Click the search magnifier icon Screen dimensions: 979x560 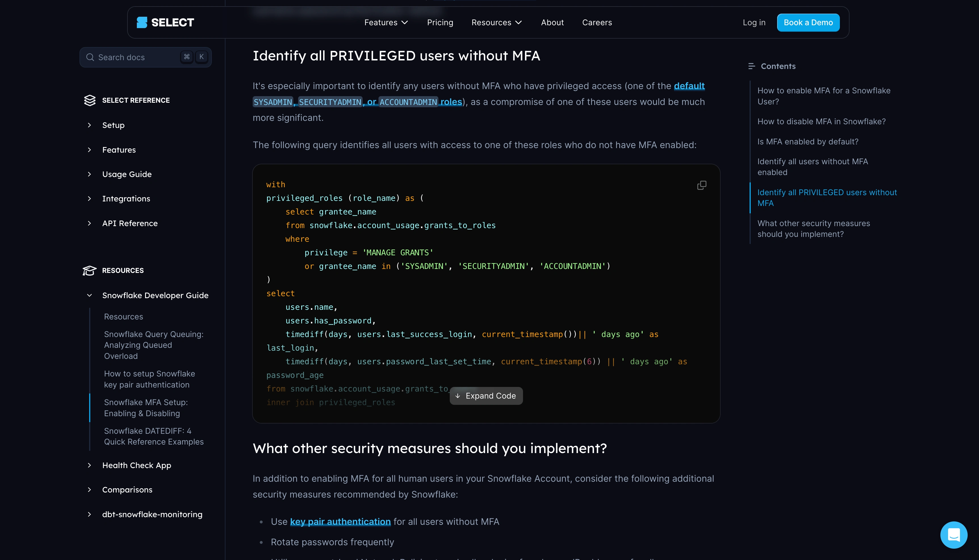[x=90, y=57]
